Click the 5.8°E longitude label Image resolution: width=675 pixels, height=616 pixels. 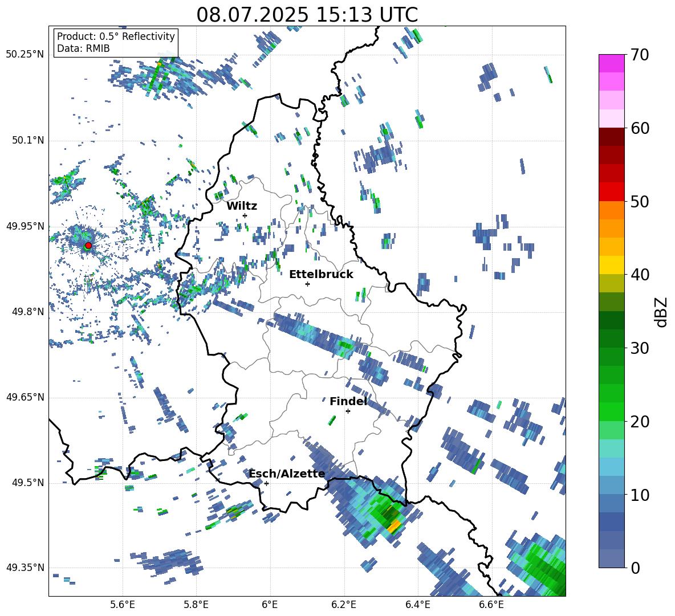196,605
